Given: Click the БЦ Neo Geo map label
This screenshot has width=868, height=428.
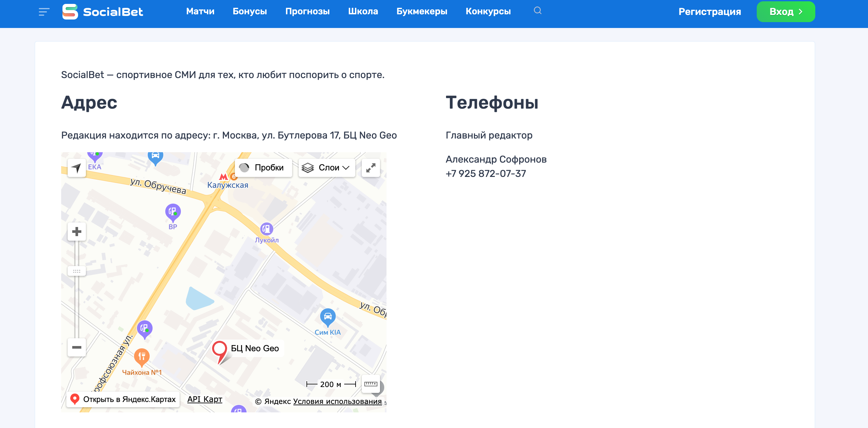Looking at the screenshot, I should (255, 349).
